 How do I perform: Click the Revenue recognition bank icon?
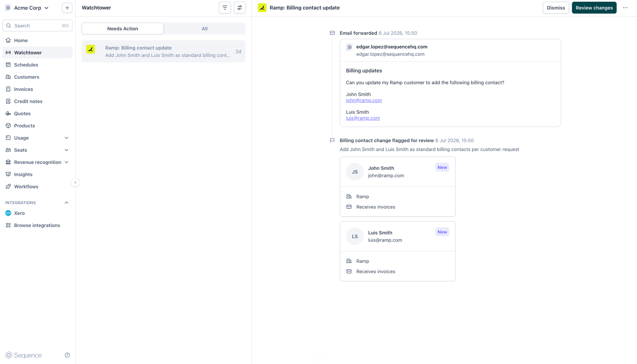coord(8,162)
